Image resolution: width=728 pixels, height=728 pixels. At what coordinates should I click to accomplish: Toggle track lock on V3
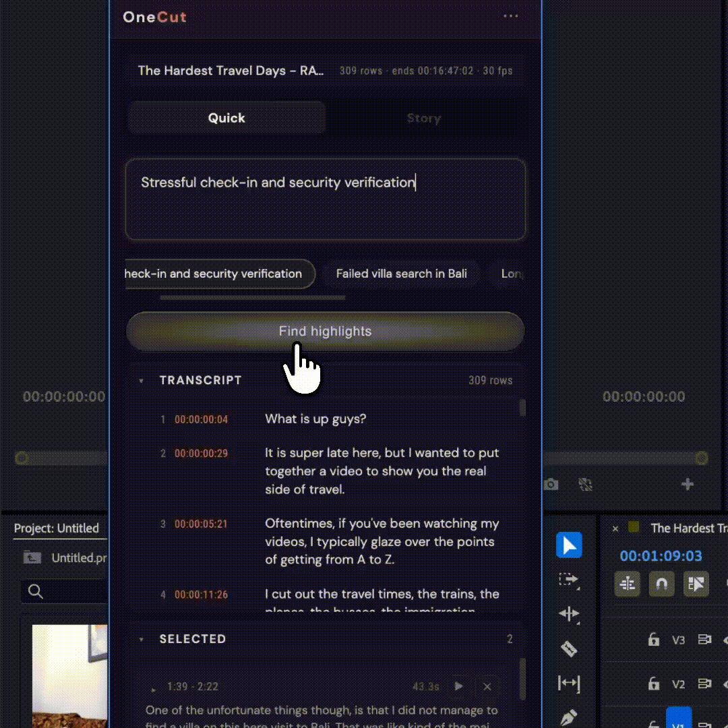654,640
